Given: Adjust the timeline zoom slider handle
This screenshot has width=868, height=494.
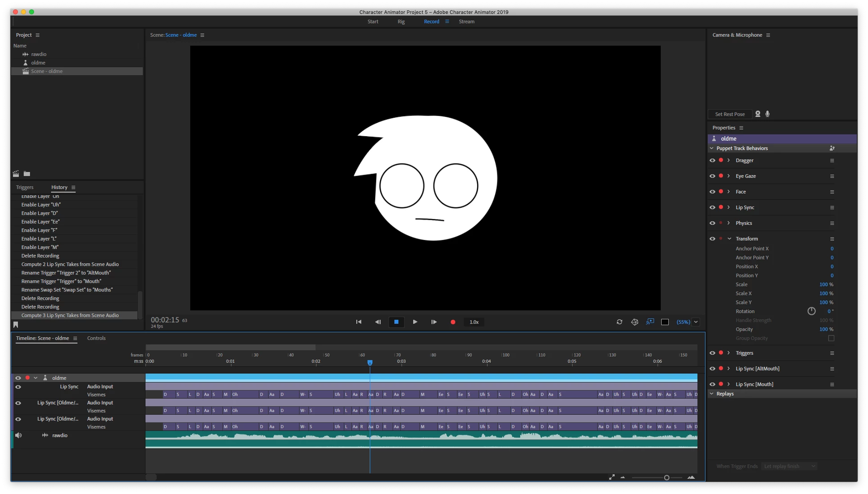Looking at the screenshot, I should (x=666, y=478).
